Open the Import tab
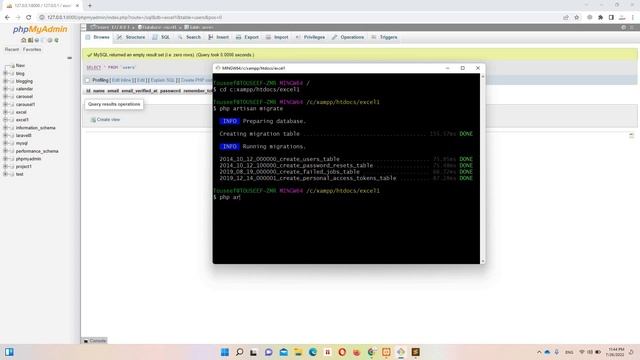The width and height of the screenshot is (640, 360). [277, 37]
